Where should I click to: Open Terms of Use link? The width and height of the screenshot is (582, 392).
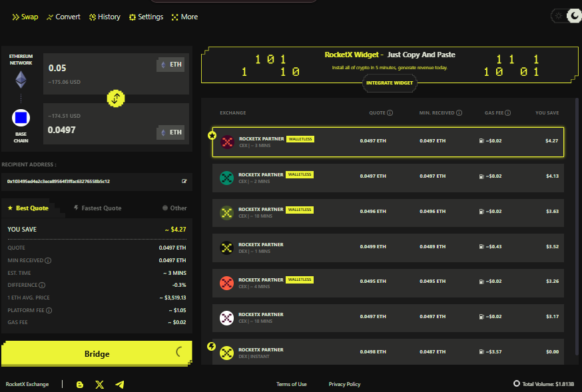(292, 384)
